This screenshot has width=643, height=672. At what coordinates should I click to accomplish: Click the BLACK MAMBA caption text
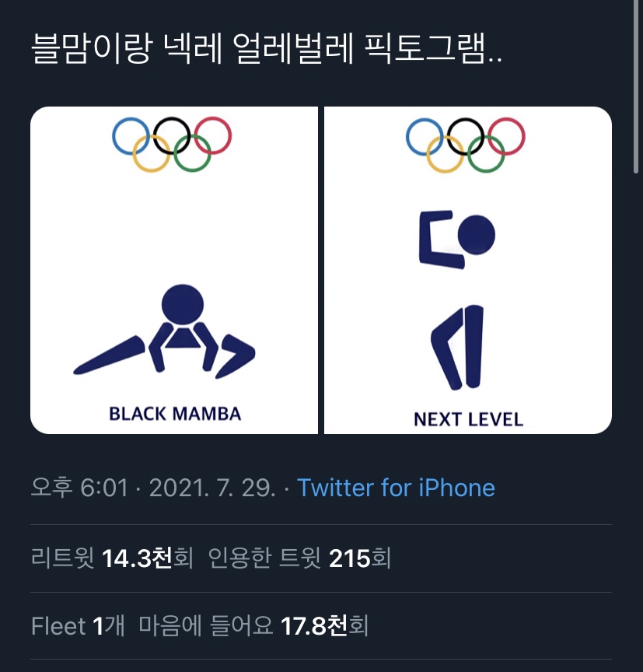point(175,413)
